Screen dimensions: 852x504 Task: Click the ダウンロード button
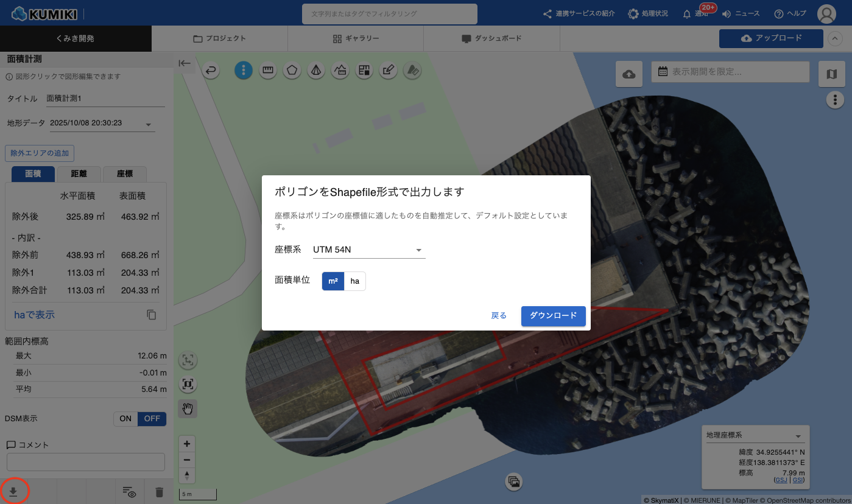(x=553, y=316)
